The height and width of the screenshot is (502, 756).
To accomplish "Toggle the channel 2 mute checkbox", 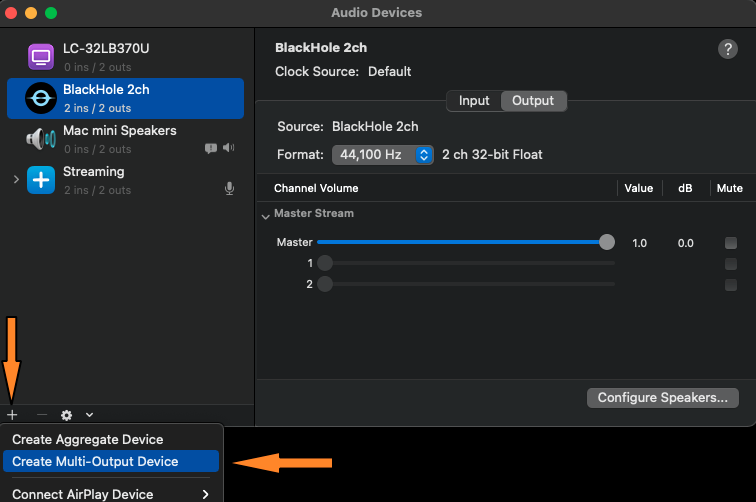I will click(x=730, y=285).
